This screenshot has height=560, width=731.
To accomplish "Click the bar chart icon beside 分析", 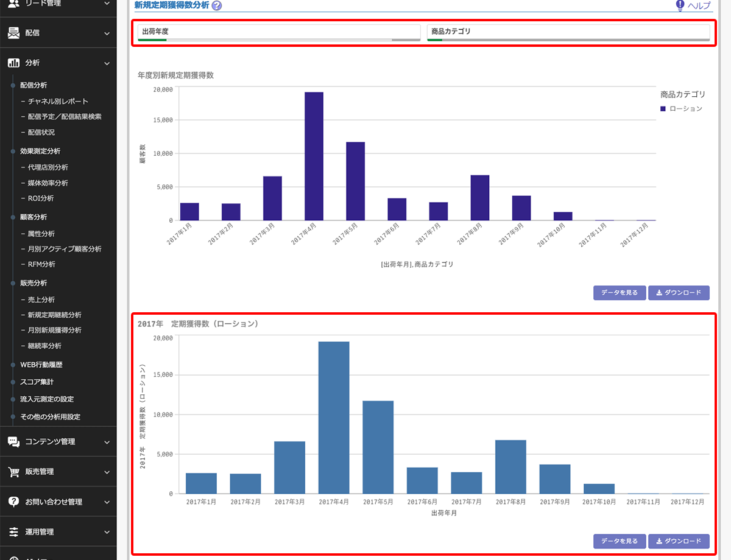I will coord(13,63).
